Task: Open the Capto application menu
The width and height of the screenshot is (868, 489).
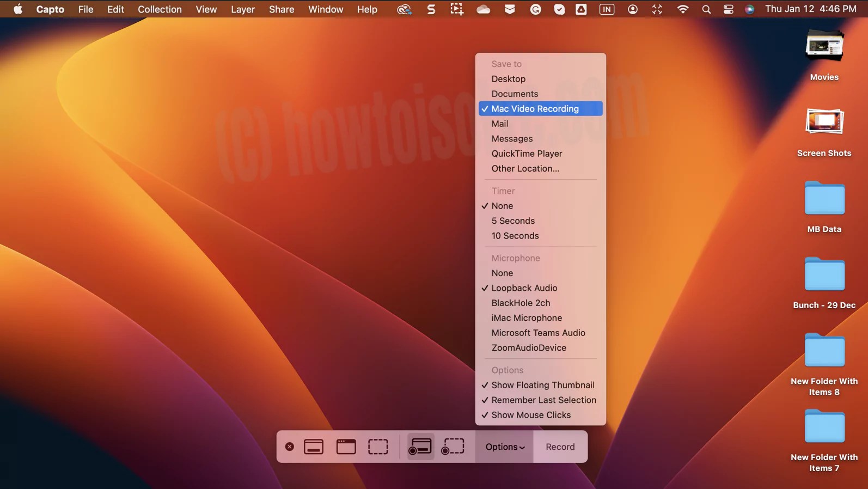Action: (50, 9)
